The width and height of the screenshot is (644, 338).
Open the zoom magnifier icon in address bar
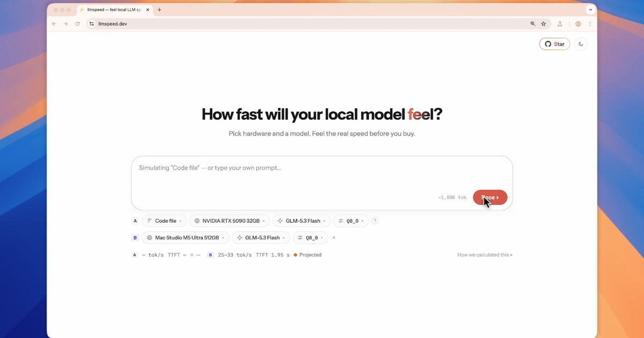533,24
